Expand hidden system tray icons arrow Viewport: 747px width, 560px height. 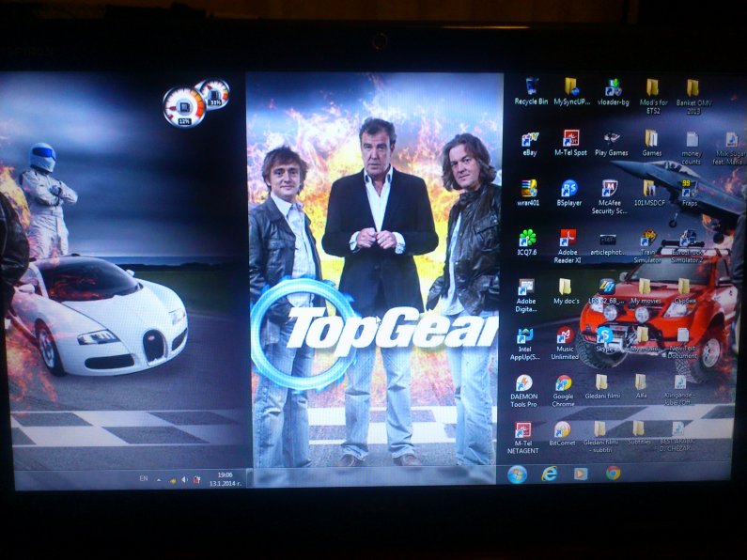(158, 479)
